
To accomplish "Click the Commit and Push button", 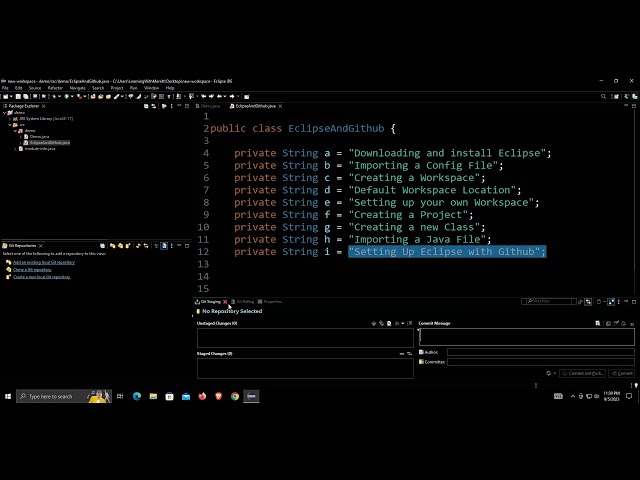I will point(583,373).
